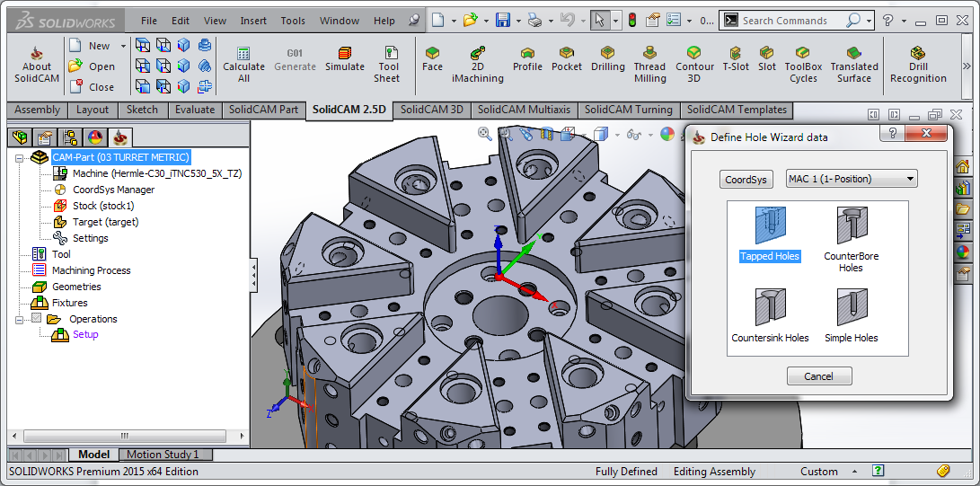Image resolution: width=980 pixels, height=486 pixels.
Task: Open the DisplayManager tab icon
Action: [95, 137]
